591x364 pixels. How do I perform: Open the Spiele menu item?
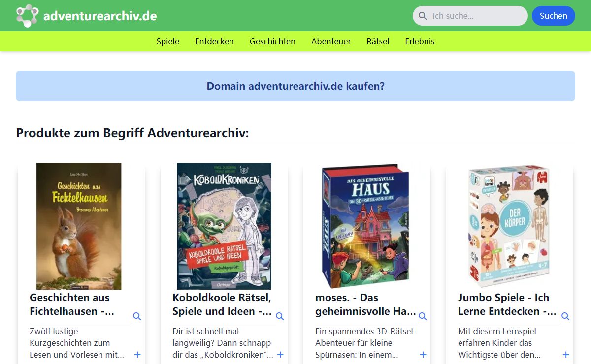[x=168, y=41]
